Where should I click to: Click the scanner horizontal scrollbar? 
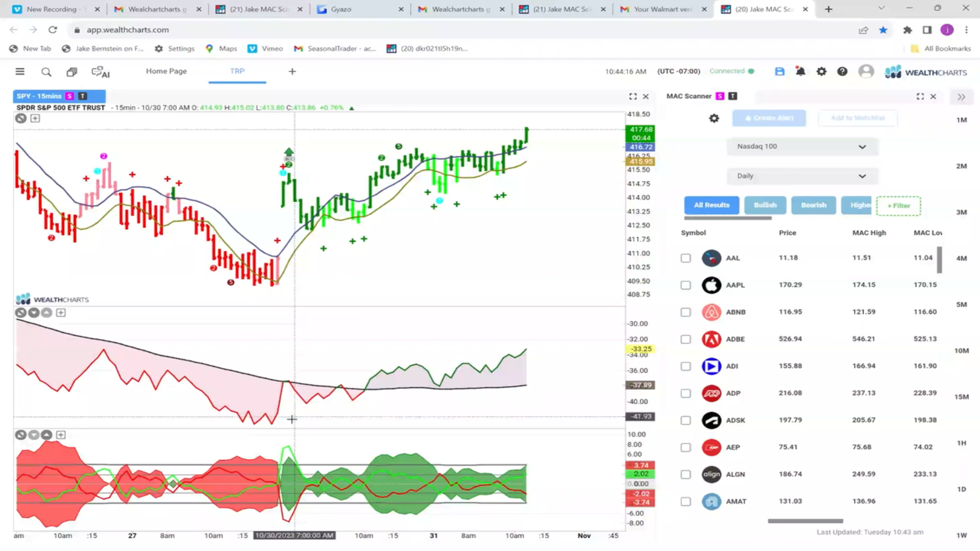point(805,521)
